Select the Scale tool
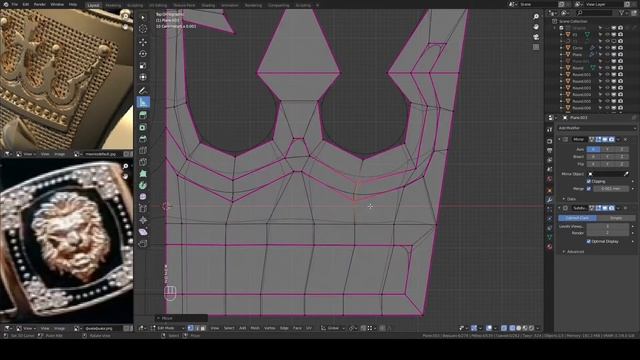This screenshot has width=640, height=360. tap(143, 66)
